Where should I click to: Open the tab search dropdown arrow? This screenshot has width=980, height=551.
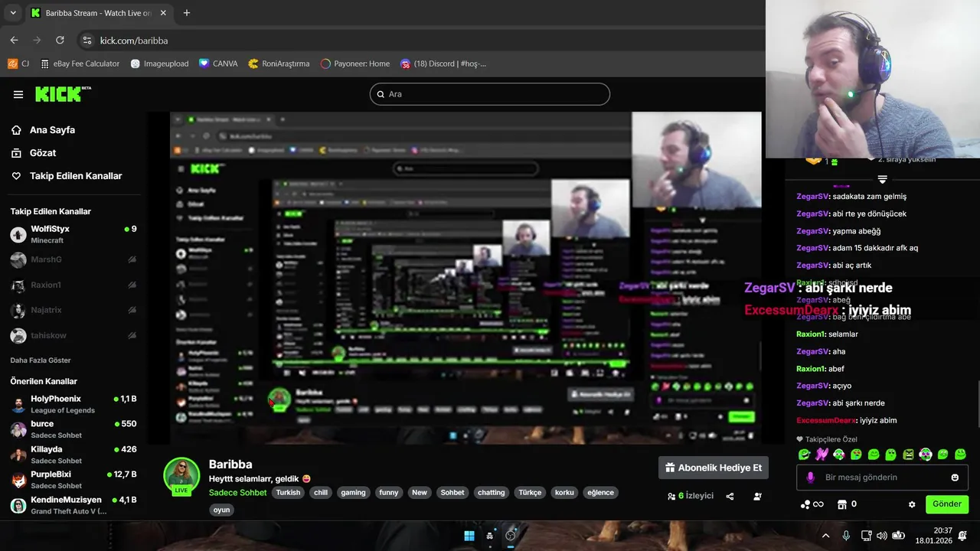pyautogui.click(x=13, y=13)
